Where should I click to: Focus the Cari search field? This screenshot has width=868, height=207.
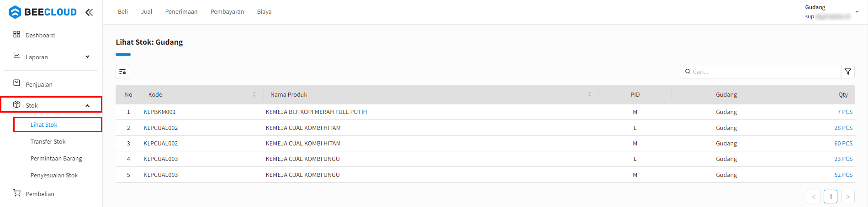pyautogui.click(x=761, y=72)
